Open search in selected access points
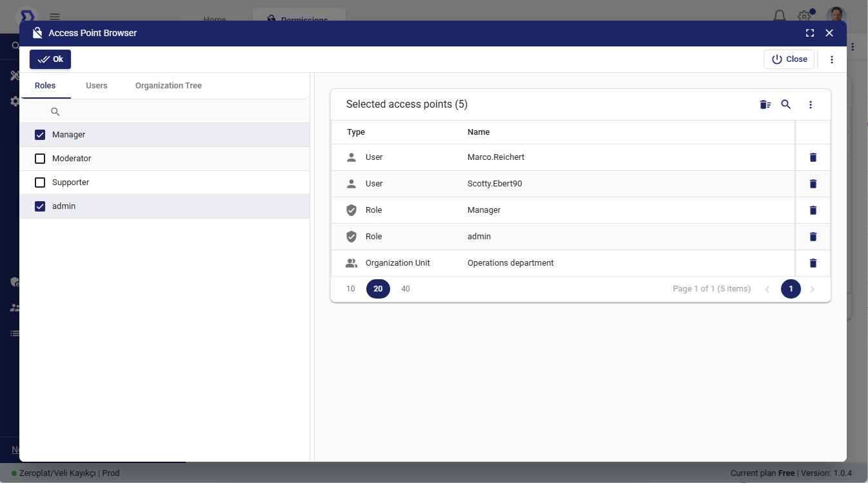Image resolution: width=868 pixels, height=483 pixels. click(785, 104)
